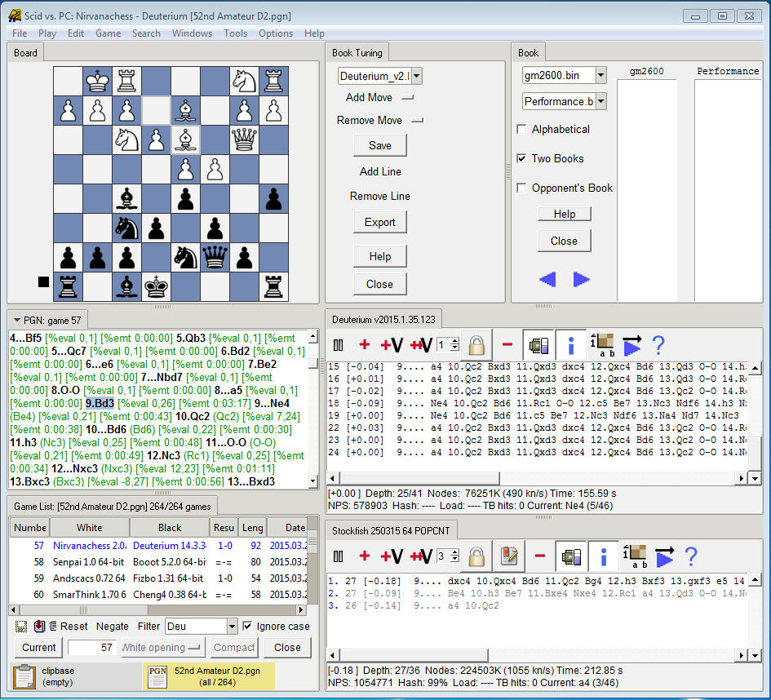
Task: Open the Remove Move menu button
Action: coord(379,120)
